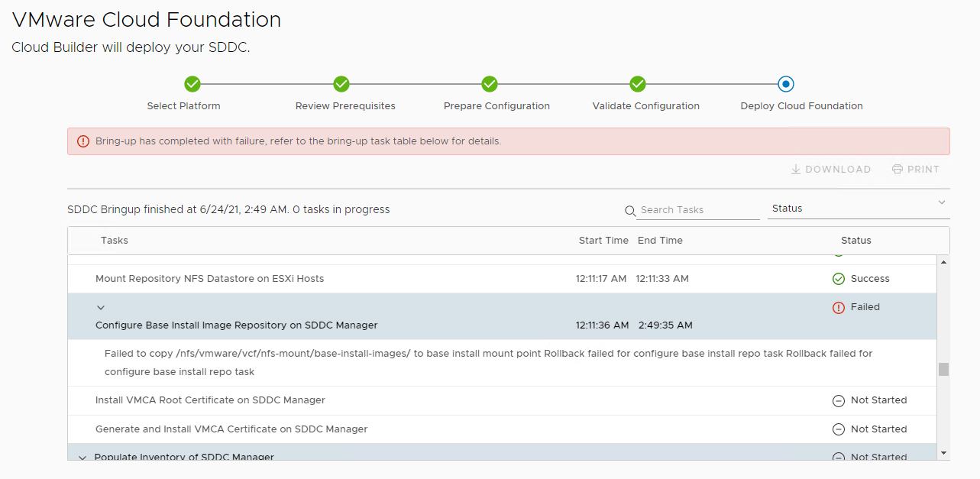Click the Status dropdown chevron arrow
980x479 pixels.
coord(942,202)
